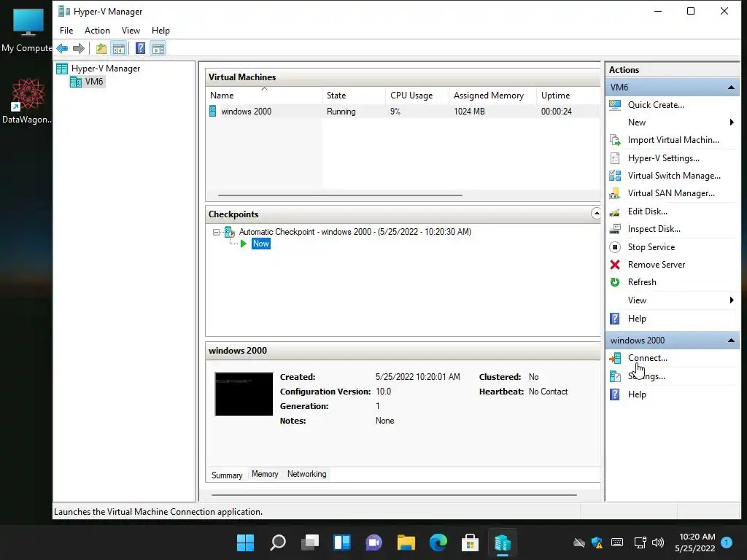
Task: Click the green Refresh icon
Action: [615, 282]
